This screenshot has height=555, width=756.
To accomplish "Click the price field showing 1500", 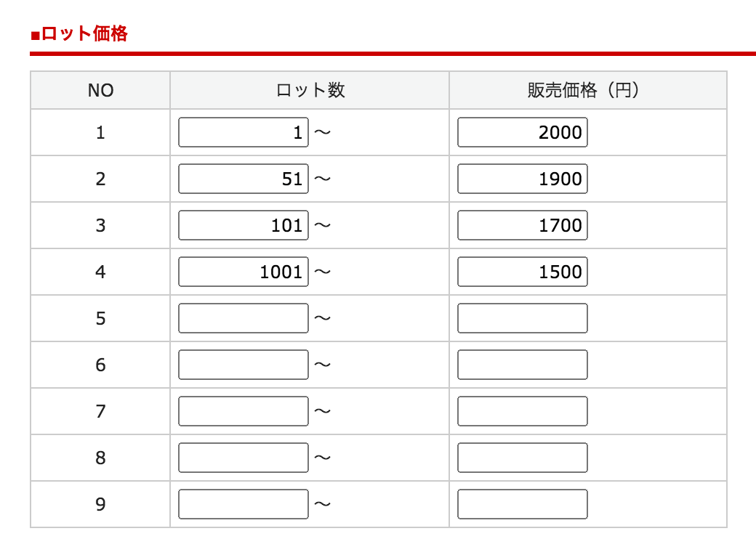I will (522, 272).
